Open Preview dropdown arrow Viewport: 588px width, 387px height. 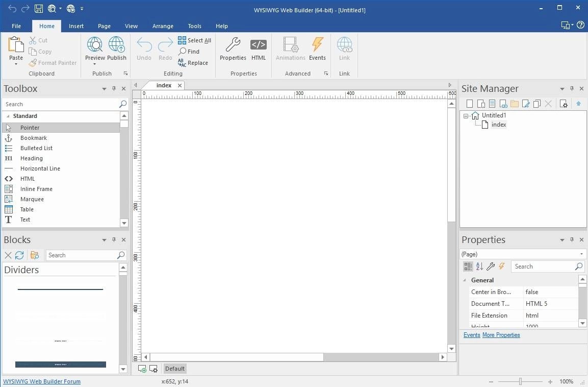pos(94,64)
